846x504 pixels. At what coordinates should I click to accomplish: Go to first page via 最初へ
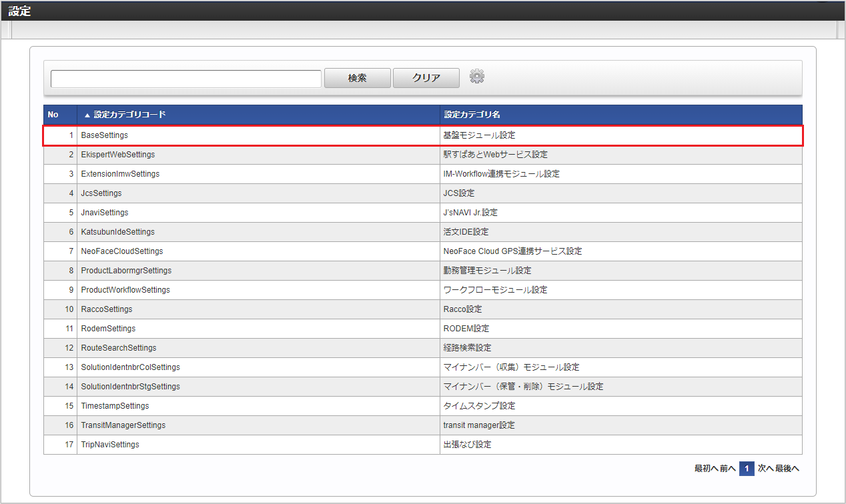[x=706, y=469]
